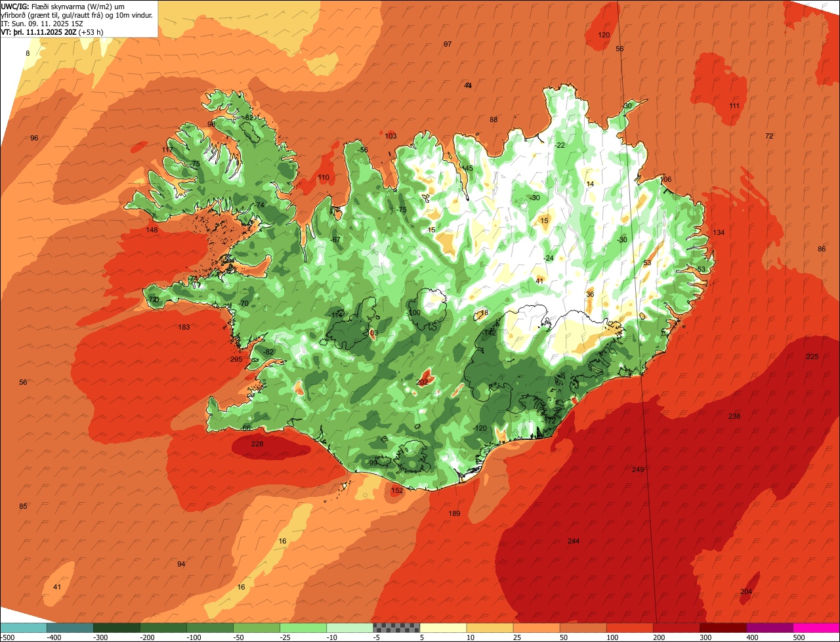The width and height of the screenshot is (840, 642).
Task: Click the legend label '300'
Action: pyautogui.click(x=704, y=637)
